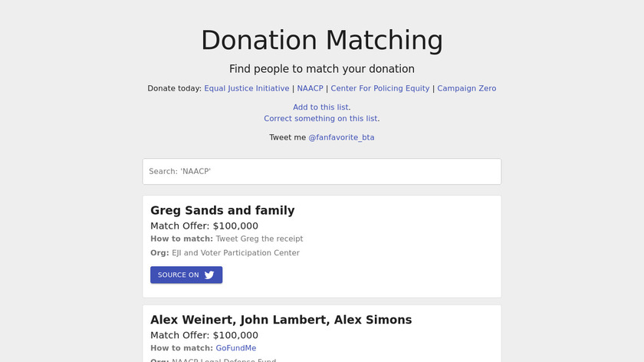Image resolution: width=644 pixels, height=362 pixels.
Task: Open the @fanfavorite_bta Twitter handle link
Action: [341, 137]
